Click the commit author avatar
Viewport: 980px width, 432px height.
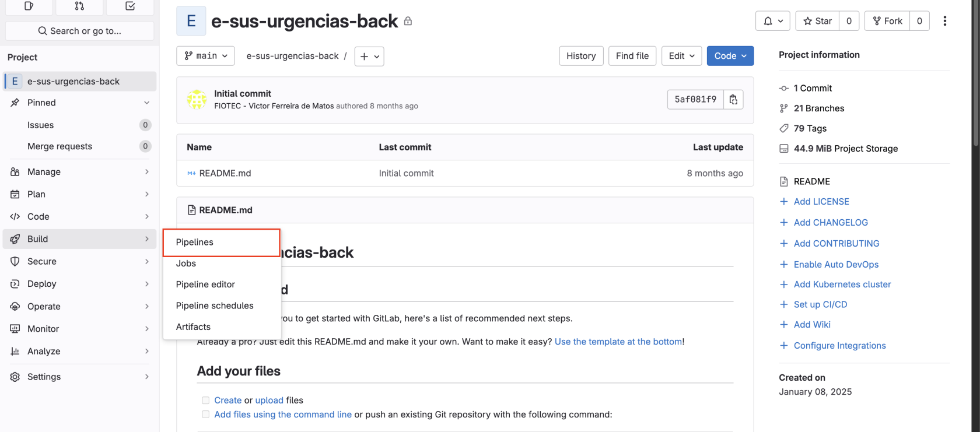(x=197, y=100)
